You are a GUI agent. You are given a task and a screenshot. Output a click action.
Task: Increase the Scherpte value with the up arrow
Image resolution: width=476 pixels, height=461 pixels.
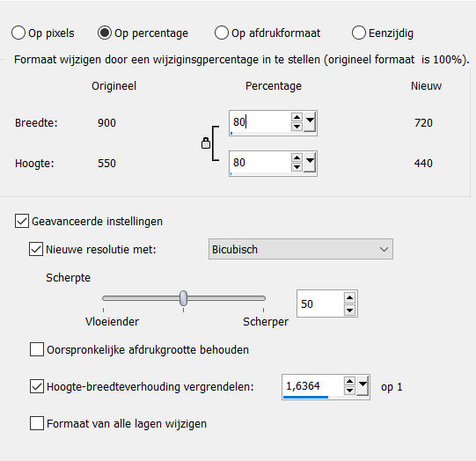tap(349, 297)
